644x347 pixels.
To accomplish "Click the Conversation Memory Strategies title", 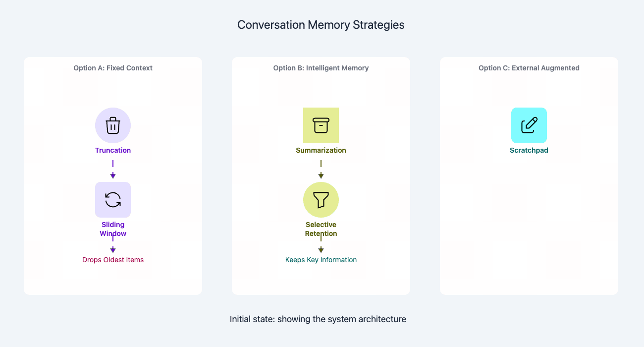I will 321,25.
